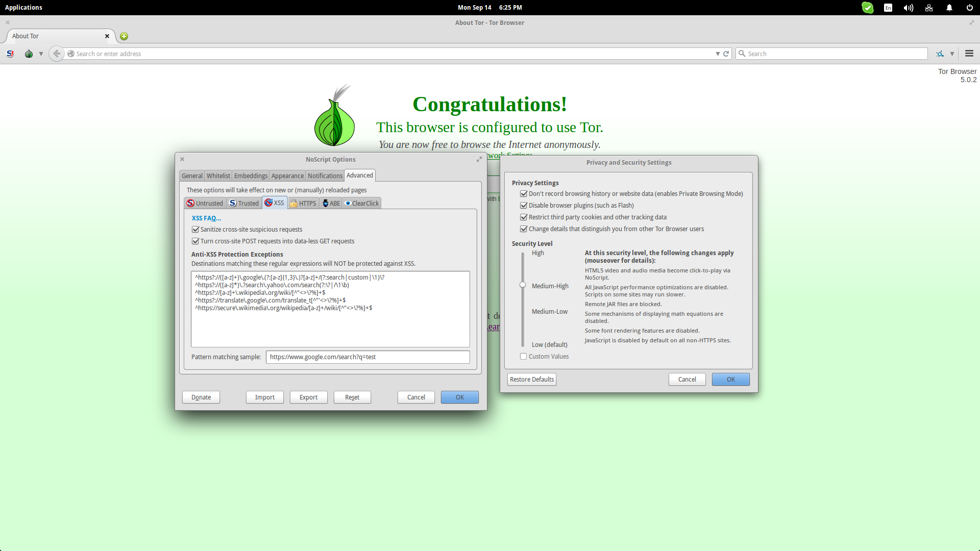This screenshot has height=551, width=980.
Task: Close the NoScript Options dialog
Action: coord(182,159)
